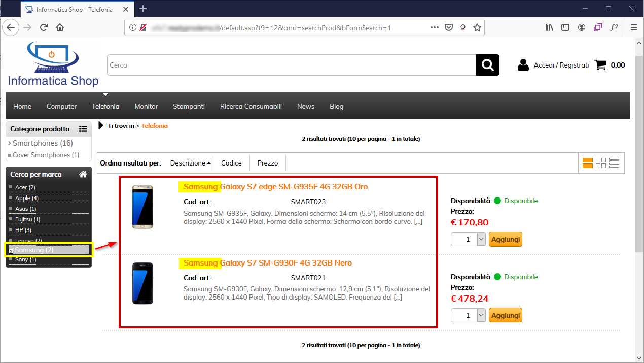
Task: Save the page to Pocket
Action: pos(448,27)
